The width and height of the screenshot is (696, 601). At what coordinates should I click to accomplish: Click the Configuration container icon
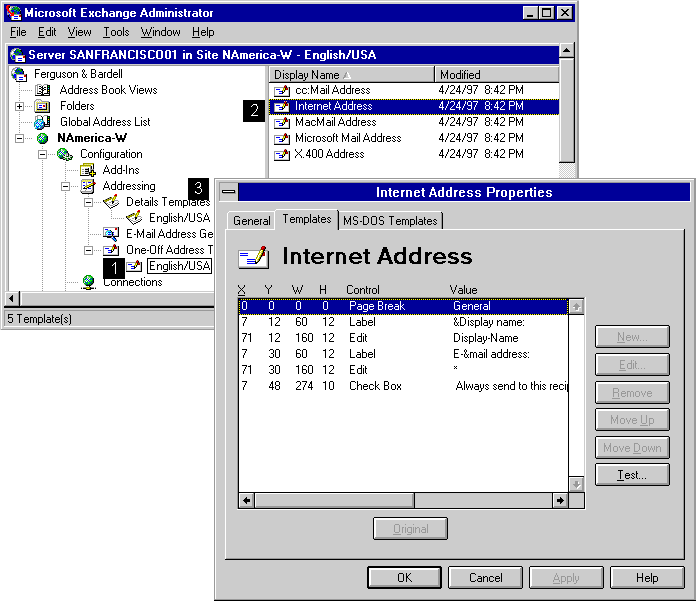(65, 154)
